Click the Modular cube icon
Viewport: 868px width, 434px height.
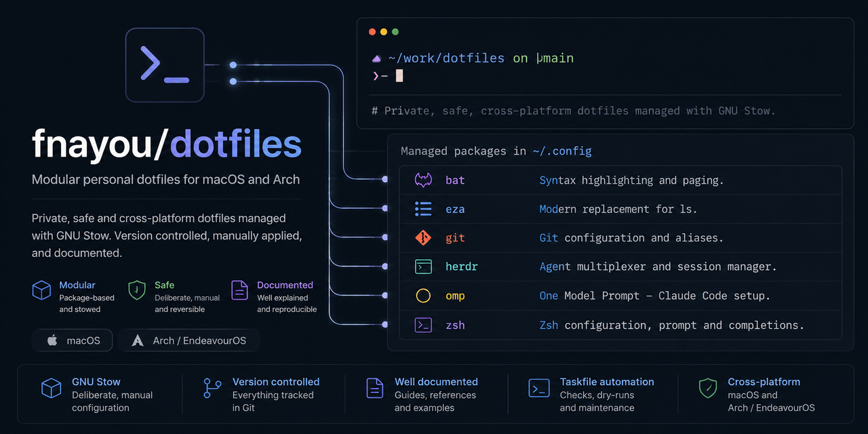pos(42,290)
